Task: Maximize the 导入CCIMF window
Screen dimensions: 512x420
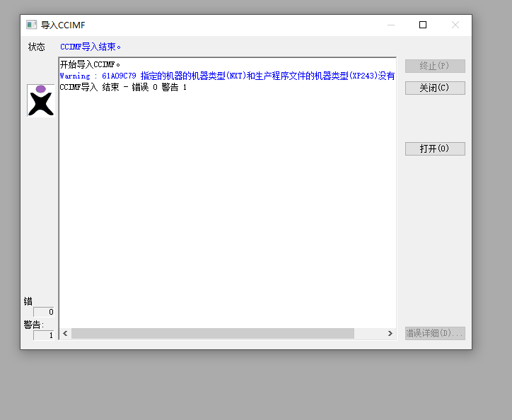Action: 423,25
